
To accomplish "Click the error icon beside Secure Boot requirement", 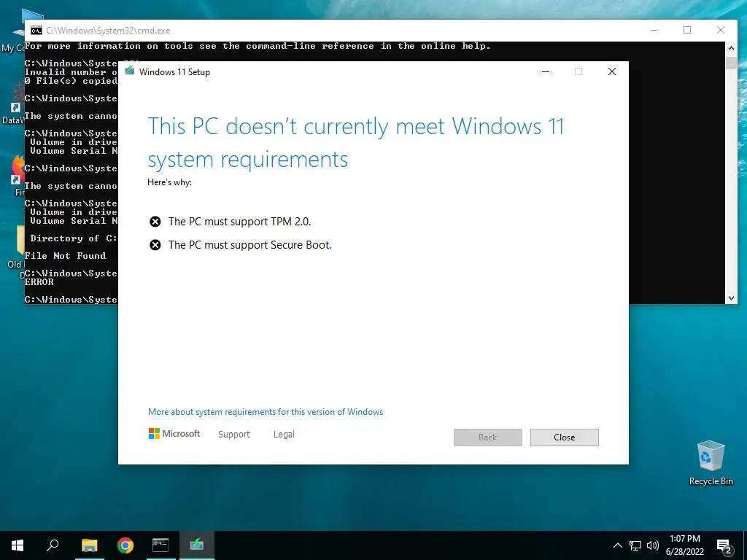I will 155,245.
